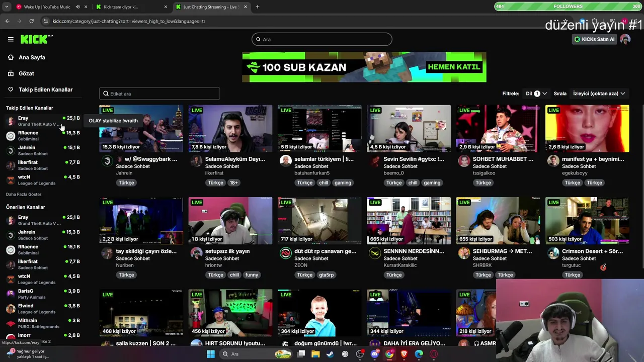Open 'manifest ya + benyimi' stream thumbnail

pyautogui.click(x=587, y=128)
